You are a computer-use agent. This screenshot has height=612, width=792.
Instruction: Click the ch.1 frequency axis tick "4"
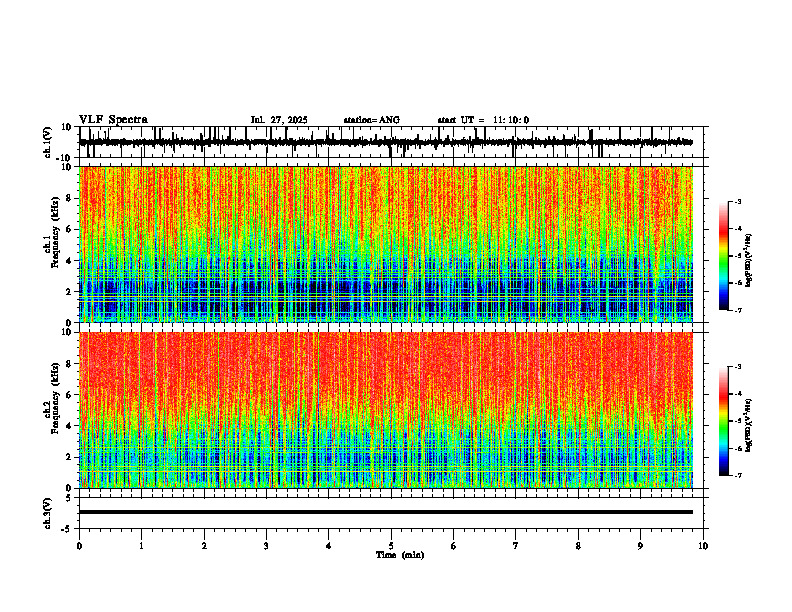[x=69, y=261]
